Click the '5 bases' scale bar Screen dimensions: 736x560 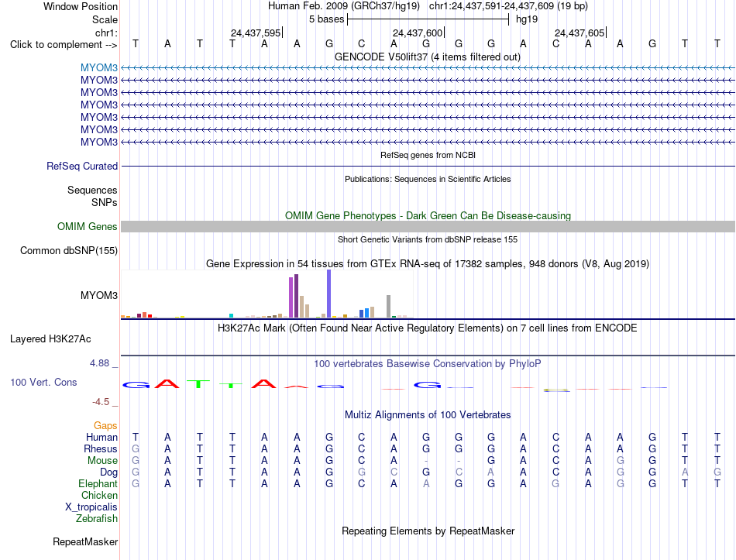[428, 19]
